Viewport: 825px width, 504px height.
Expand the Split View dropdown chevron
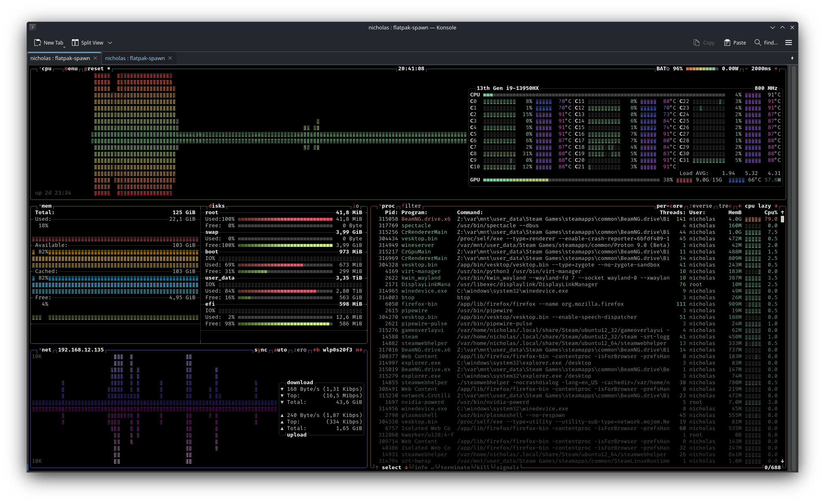tap(110, 43)
